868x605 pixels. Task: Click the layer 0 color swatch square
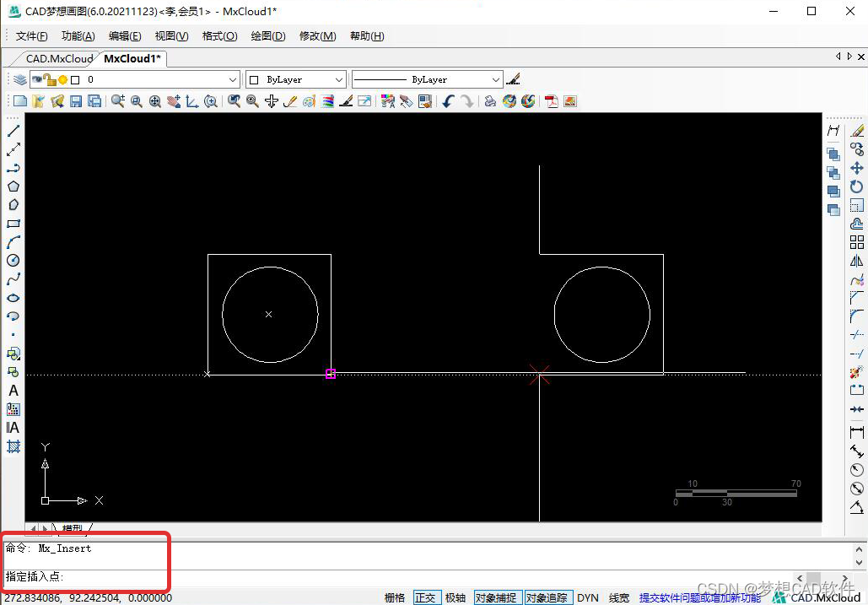[x=75, y=79]
